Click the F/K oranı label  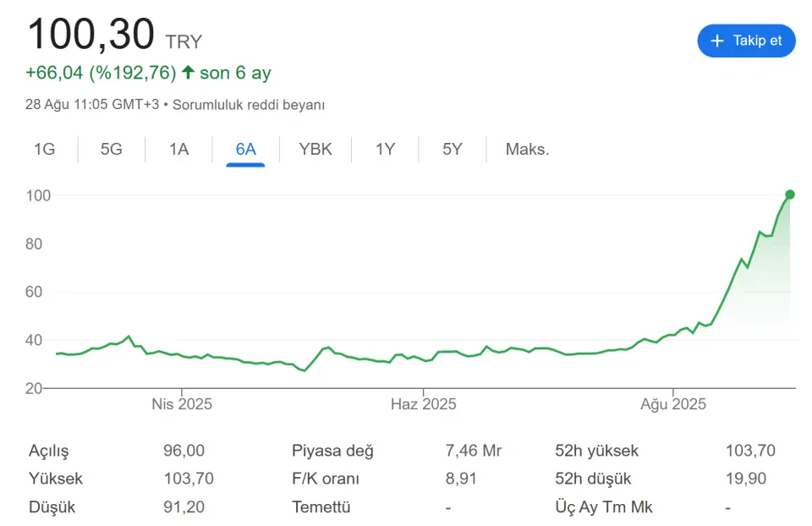coord(325,479)
